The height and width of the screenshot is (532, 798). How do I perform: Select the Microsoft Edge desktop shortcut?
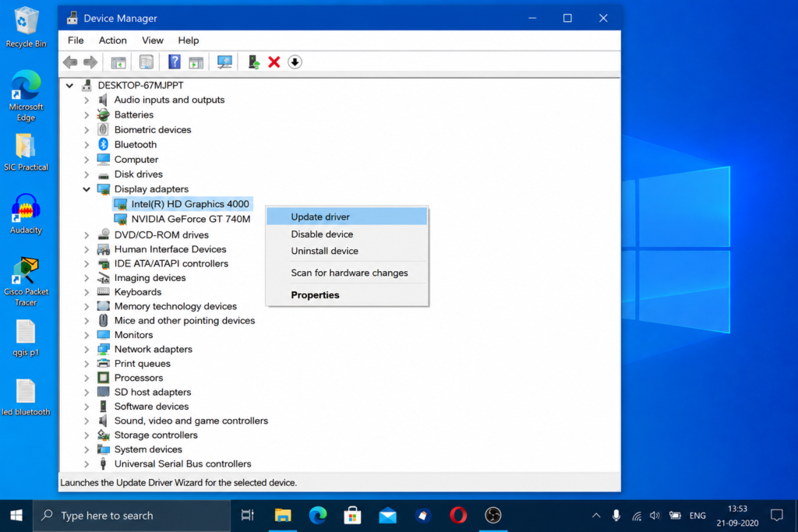pyautogui.click(x=26, y=96)
